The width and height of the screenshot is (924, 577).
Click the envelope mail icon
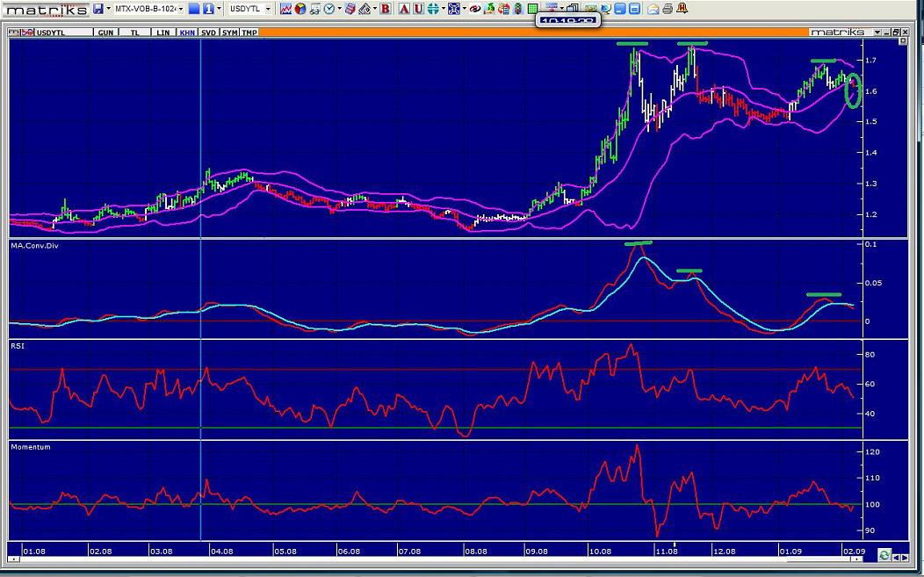tap(653, 9)
